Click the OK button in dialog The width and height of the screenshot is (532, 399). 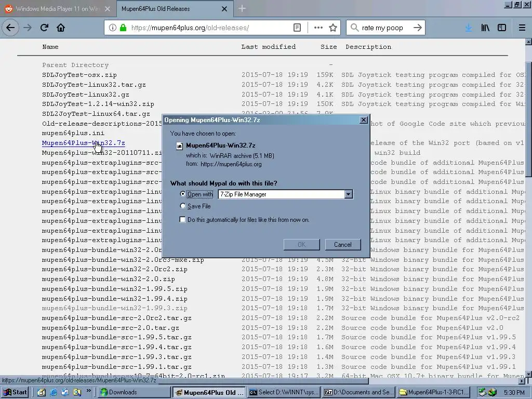(302, 245)
